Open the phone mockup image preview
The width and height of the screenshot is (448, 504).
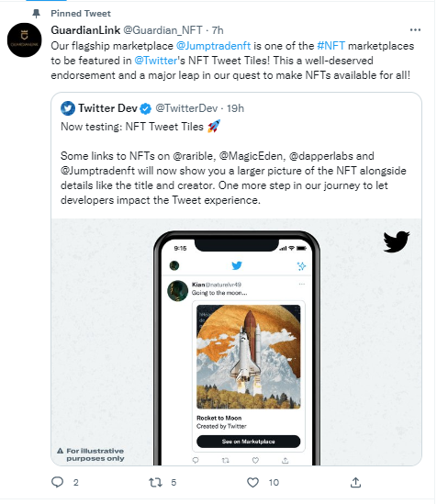(236, 342)
